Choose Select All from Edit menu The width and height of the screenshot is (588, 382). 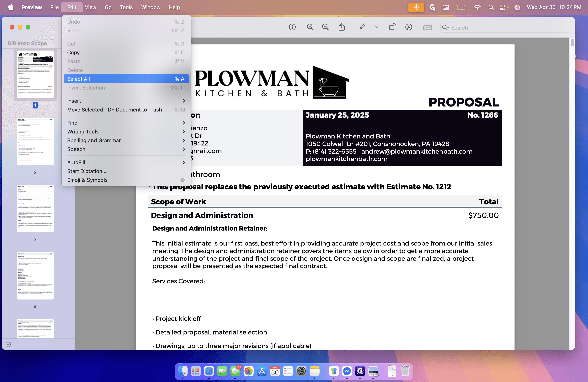[126, 79]
